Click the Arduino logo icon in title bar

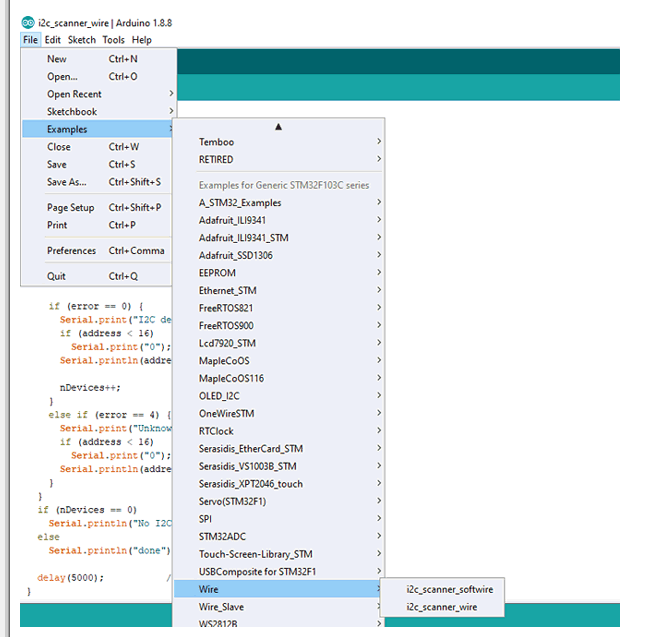(28, 22)
